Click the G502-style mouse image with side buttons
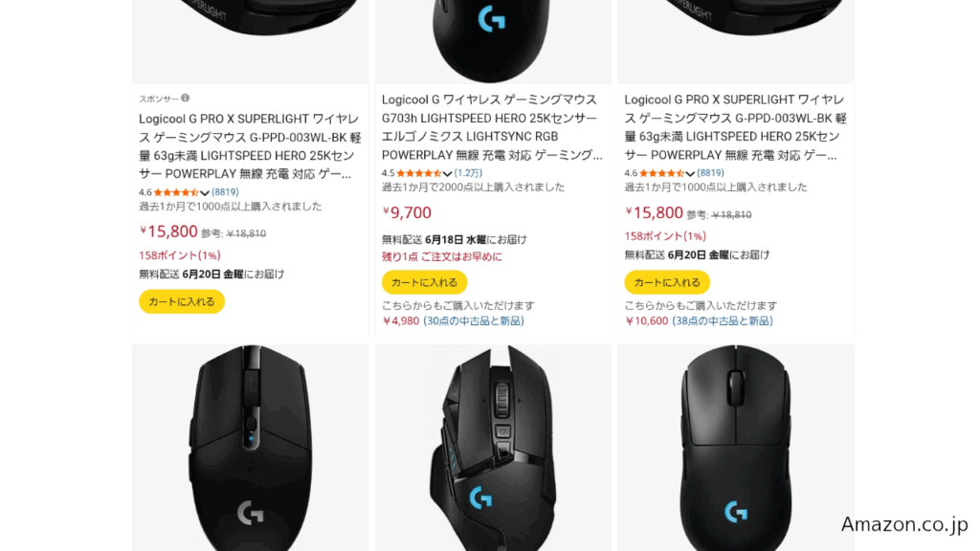This screenshot has width=980, height=551. (x=493, y=448)
